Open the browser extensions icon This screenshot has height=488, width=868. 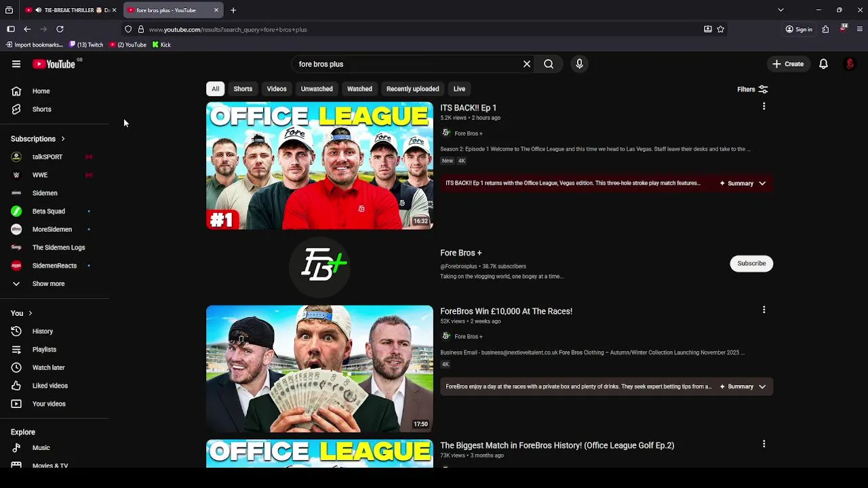[825, 29]
